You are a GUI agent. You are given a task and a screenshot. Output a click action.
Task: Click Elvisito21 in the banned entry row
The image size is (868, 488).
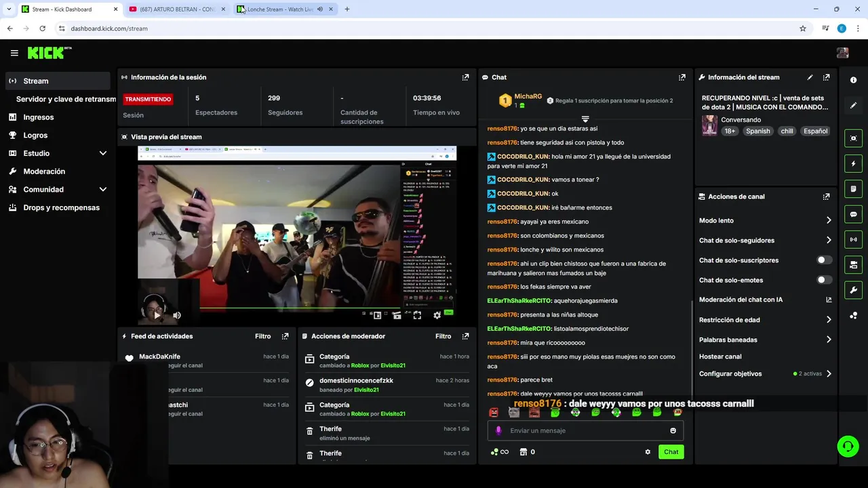click(x=366, y=390)
